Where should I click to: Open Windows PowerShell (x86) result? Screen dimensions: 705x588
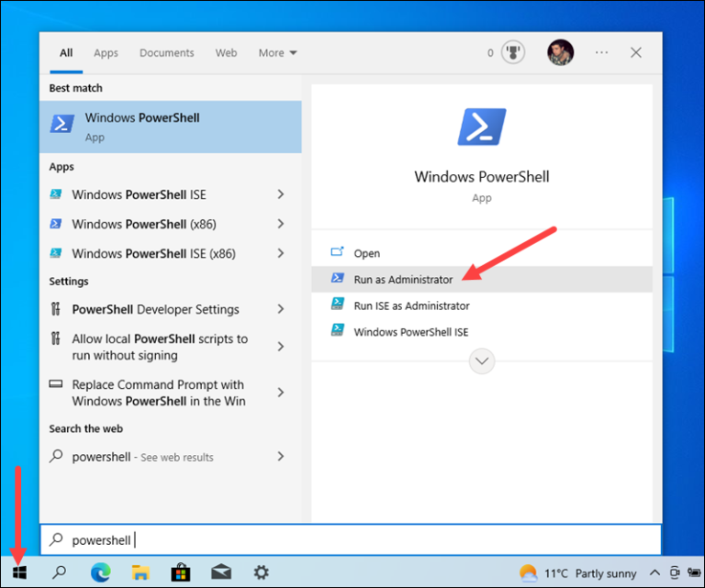coord(171,224)
